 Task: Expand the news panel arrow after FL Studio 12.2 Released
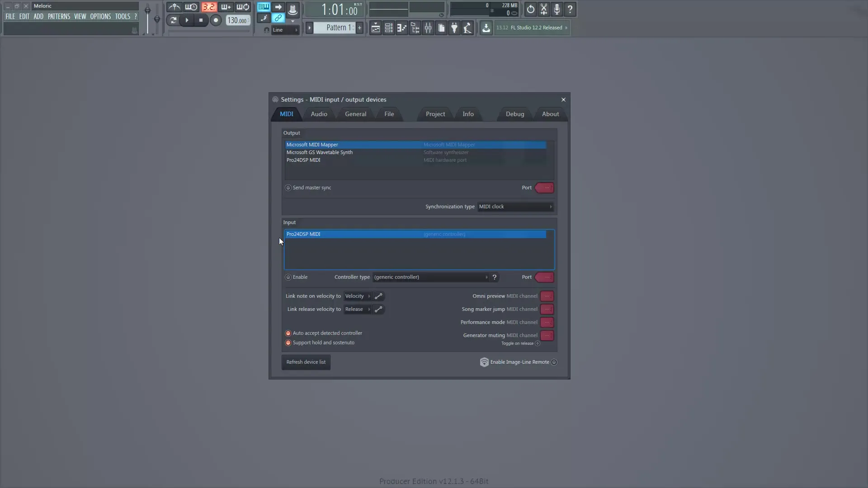(566, 28)
